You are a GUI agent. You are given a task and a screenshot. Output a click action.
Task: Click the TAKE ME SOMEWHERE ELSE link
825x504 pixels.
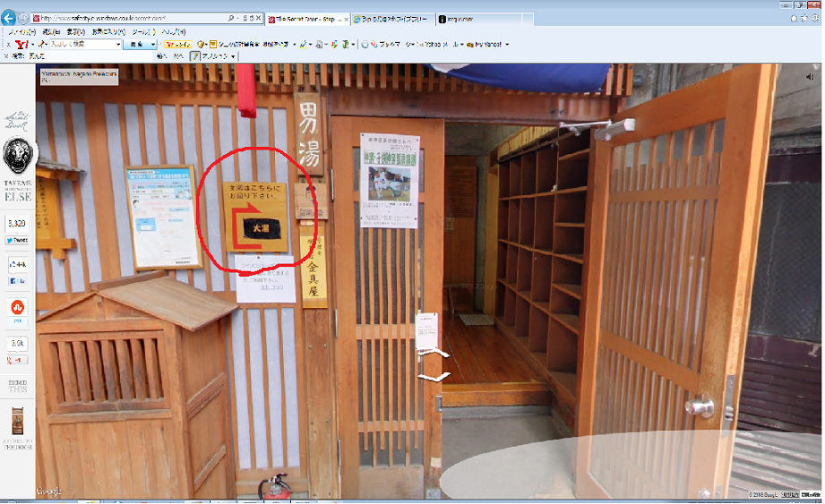[x=18, y=191]
